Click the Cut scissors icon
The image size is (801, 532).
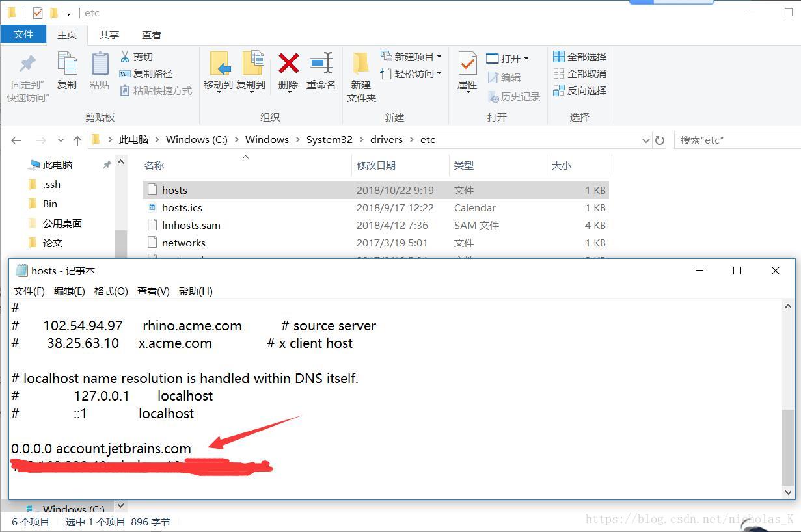click(125, 57)
